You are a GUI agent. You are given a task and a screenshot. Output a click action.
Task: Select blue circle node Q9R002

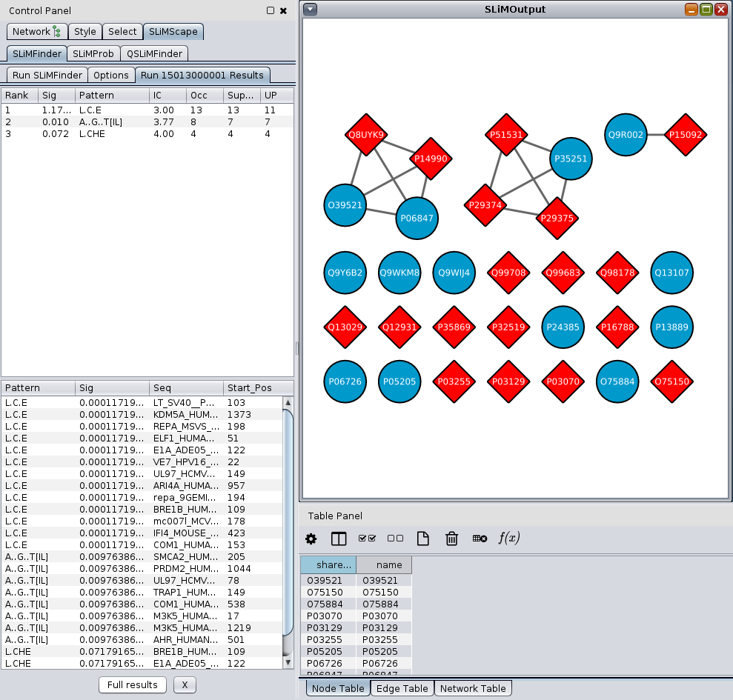626,135
